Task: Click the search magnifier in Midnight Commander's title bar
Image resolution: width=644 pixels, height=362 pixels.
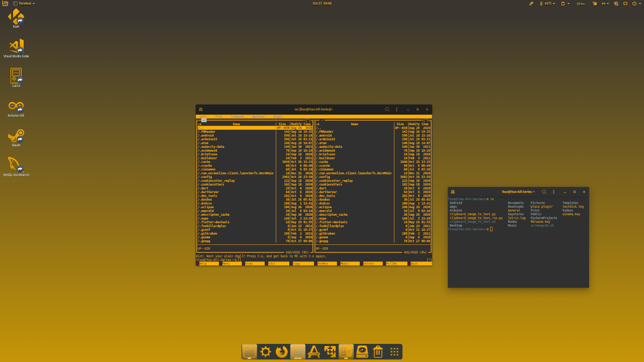Action: click(x=387, y=109)
